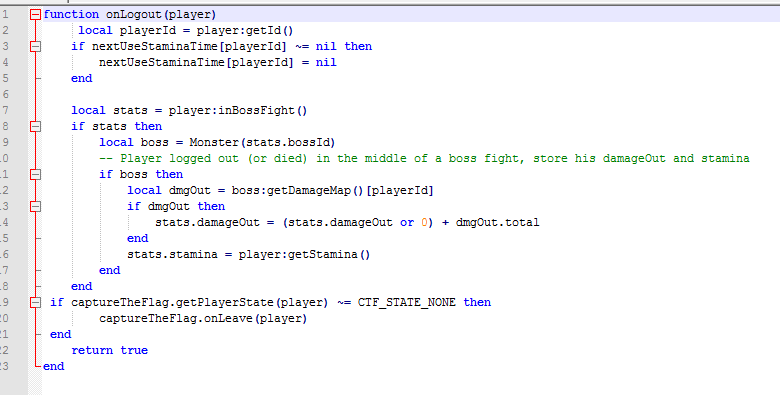This screenshot has width=780, height=395.
Task: Click 'stats.damageOut =' at start of line
Action: [215, 222]
